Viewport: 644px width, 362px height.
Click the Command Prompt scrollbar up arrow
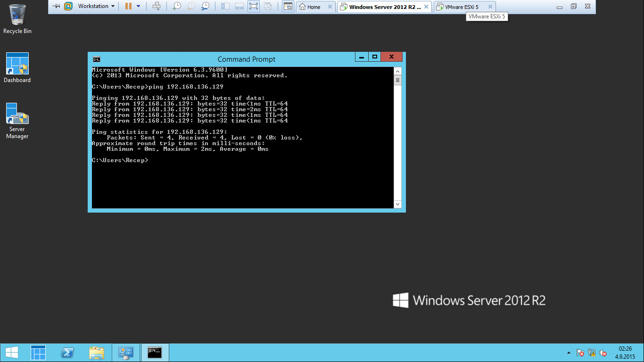397,71
